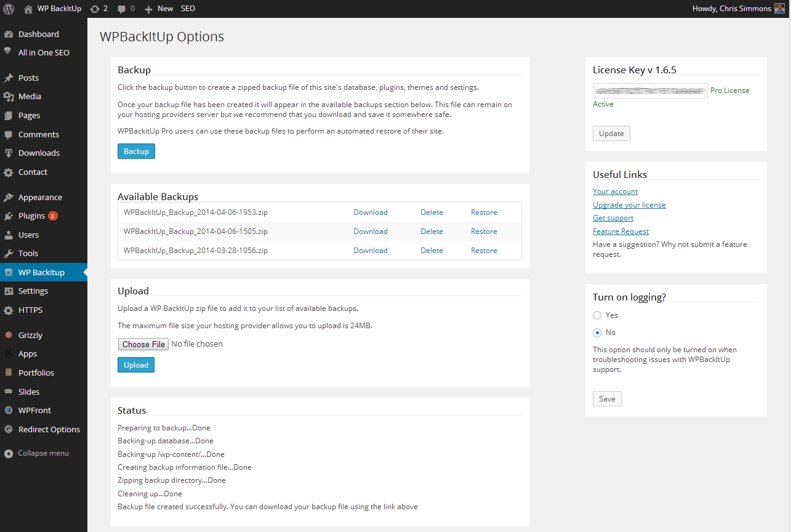Open the Upgrade your license link
Screen dimensions: 791x532
[x=629, y=205]
